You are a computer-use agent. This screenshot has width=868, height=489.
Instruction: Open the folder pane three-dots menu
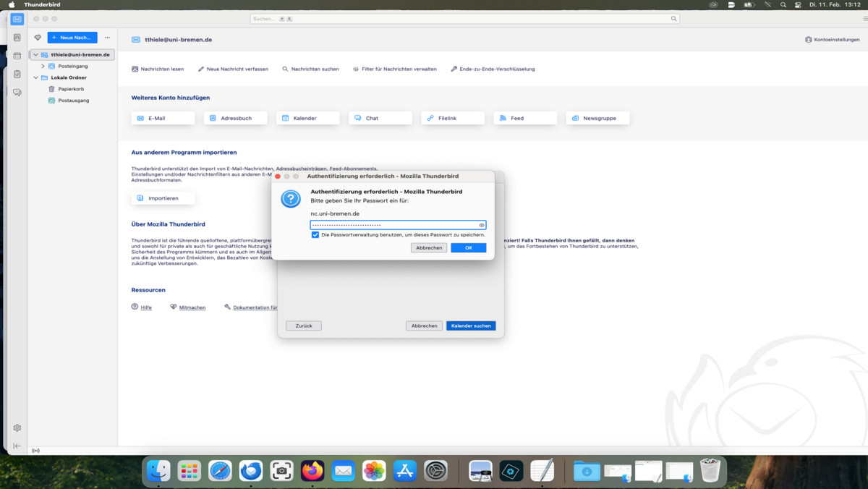pos(107,38)
